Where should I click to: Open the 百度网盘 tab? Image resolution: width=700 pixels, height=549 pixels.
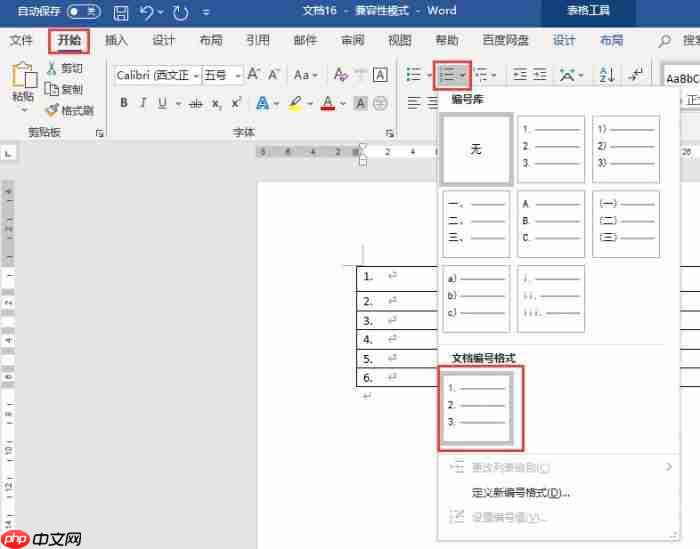[x=505, y=41]
